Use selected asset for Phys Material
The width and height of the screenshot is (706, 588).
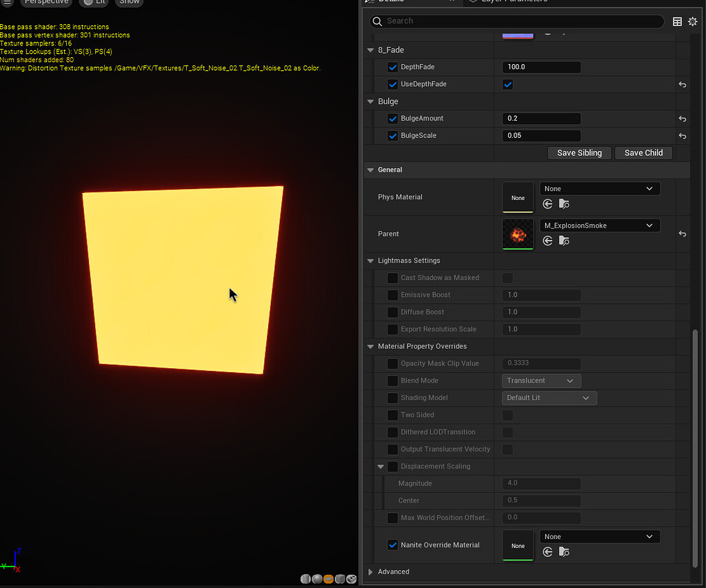[x=547, y=203]
